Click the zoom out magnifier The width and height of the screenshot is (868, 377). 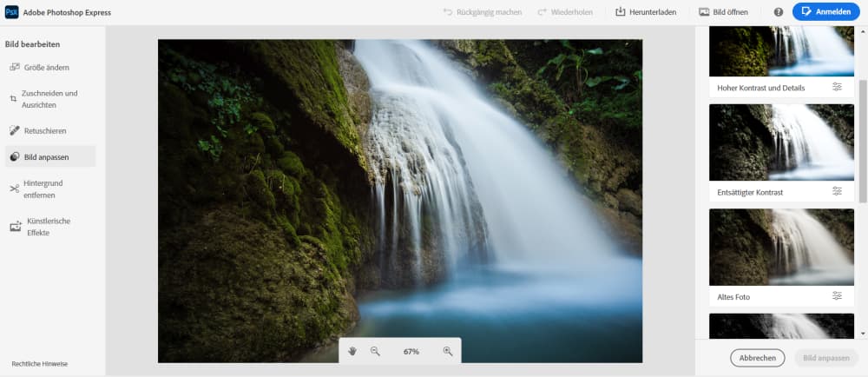click(x=375, y=351)
